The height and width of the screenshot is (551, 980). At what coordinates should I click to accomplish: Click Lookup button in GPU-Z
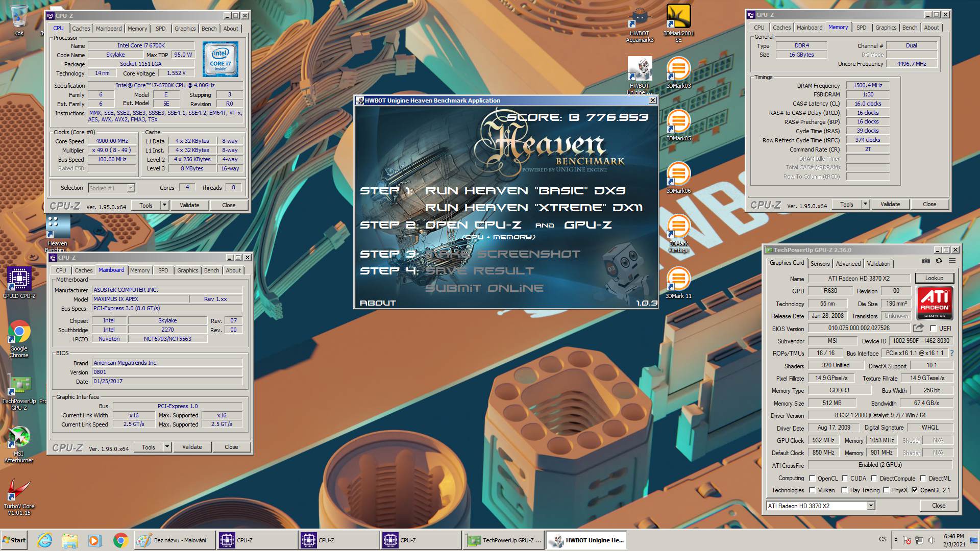click(934, 278)
